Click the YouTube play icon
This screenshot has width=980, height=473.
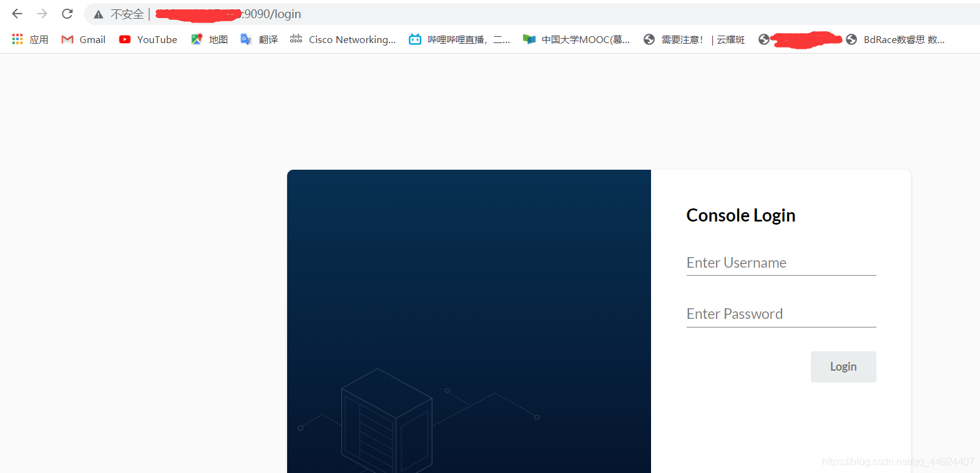(x=125, y=39)
